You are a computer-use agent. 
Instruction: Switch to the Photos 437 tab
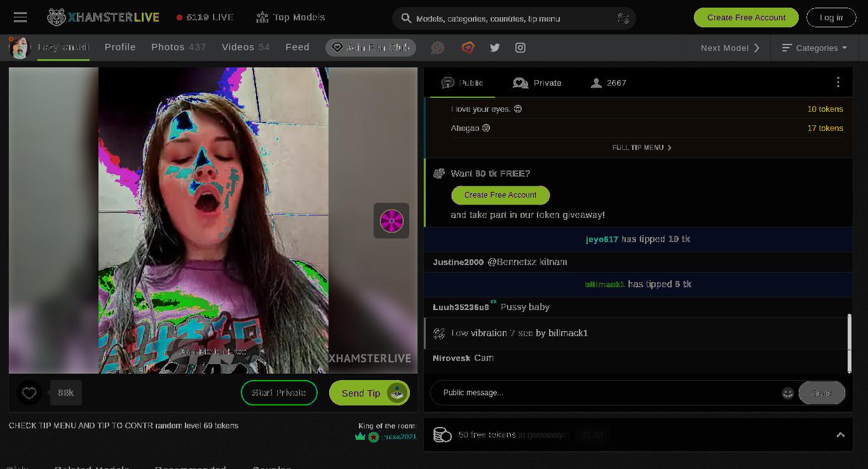tap(179, 47)
